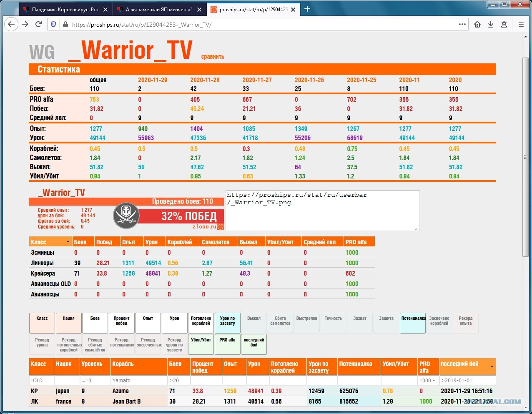The width and height of the screenshot is (532, 414).
Task: Enable the Выстрелов column button
Action: coord(307,323)
